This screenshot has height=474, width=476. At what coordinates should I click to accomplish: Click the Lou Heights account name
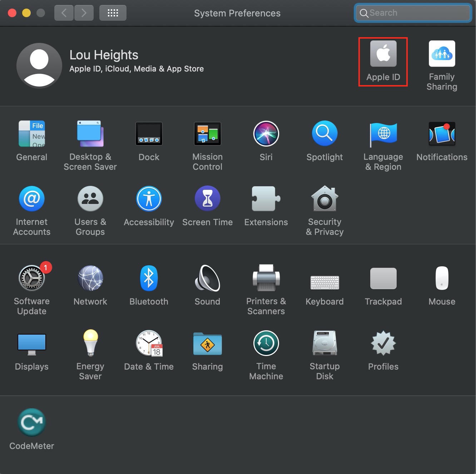(104, 55)
